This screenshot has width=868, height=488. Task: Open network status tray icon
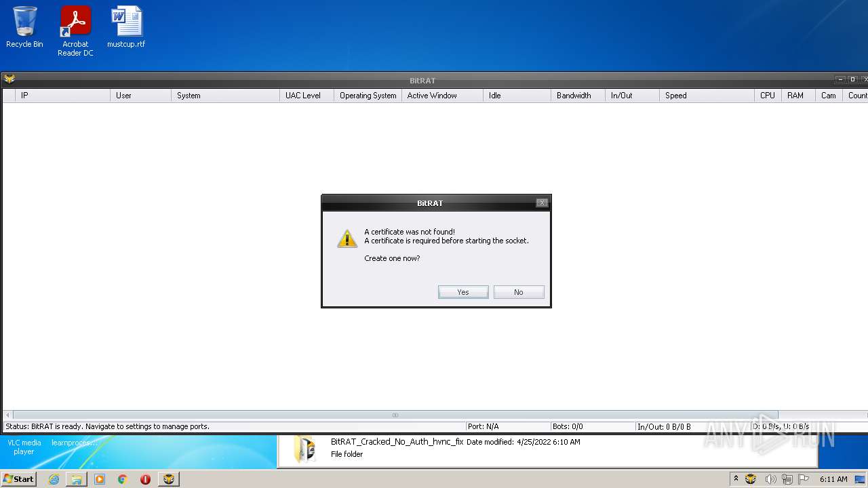(x=788, y=479)
